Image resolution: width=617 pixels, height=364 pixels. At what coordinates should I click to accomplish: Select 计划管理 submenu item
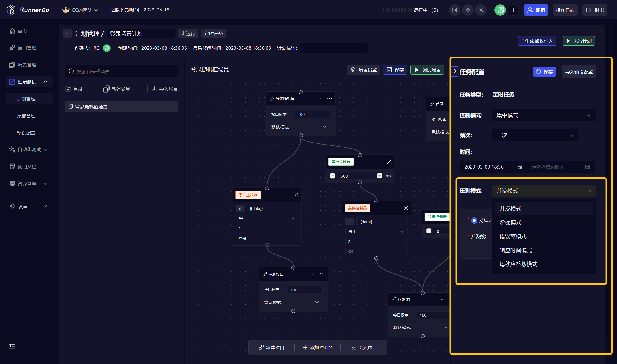[x=29, y=99]
